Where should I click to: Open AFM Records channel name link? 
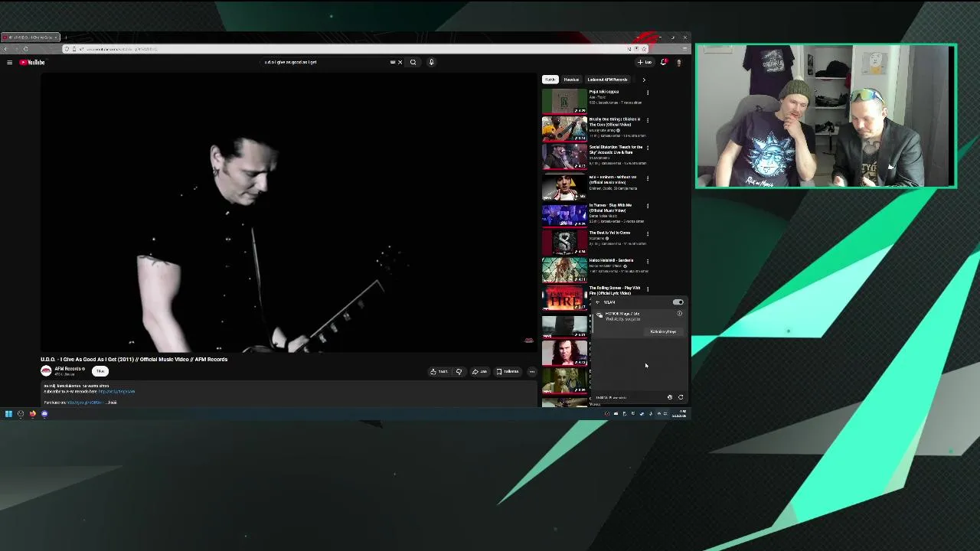click(x=68, y=369)
